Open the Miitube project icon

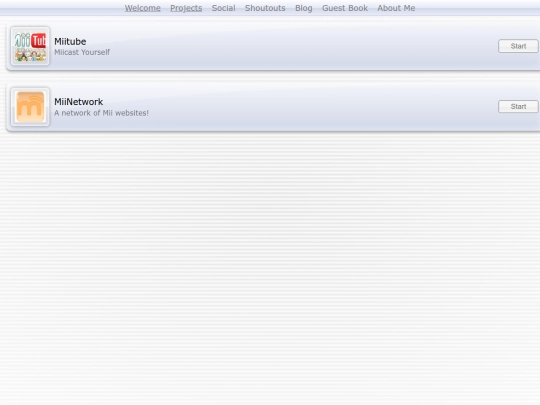click(x=30, y=46)
